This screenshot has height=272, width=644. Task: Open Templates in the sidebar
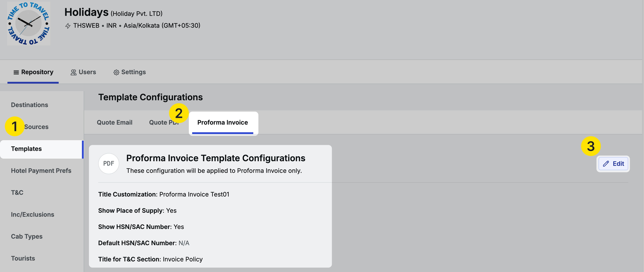(x=26, y=149)
